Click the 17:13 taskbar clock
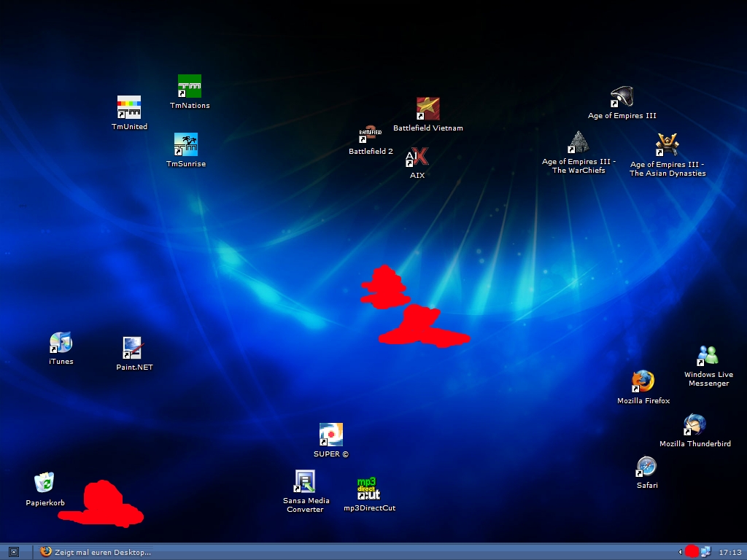This screenshot has height=560, width=747. (729, 553)
